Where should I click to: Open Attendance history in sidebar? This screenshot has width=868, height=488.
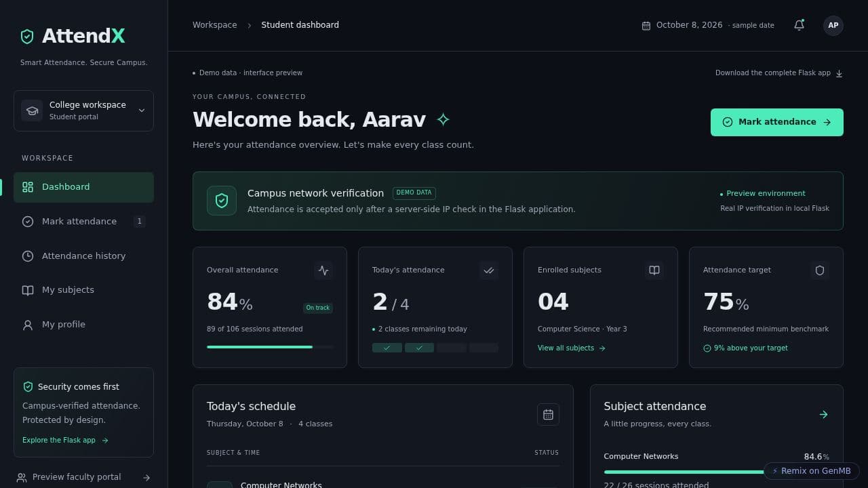(83, 256)
